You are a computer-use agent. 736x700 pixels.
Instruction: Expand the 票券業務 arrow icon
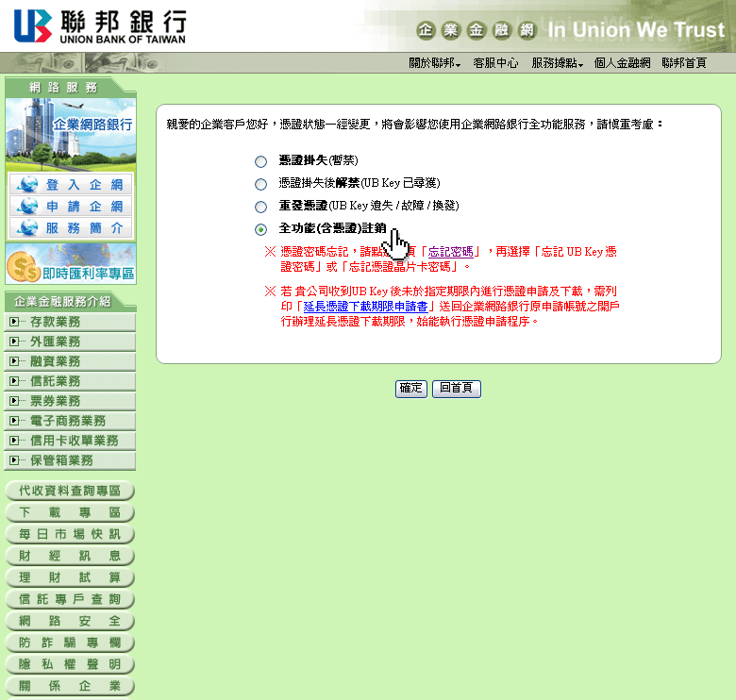tap(14, 401)
